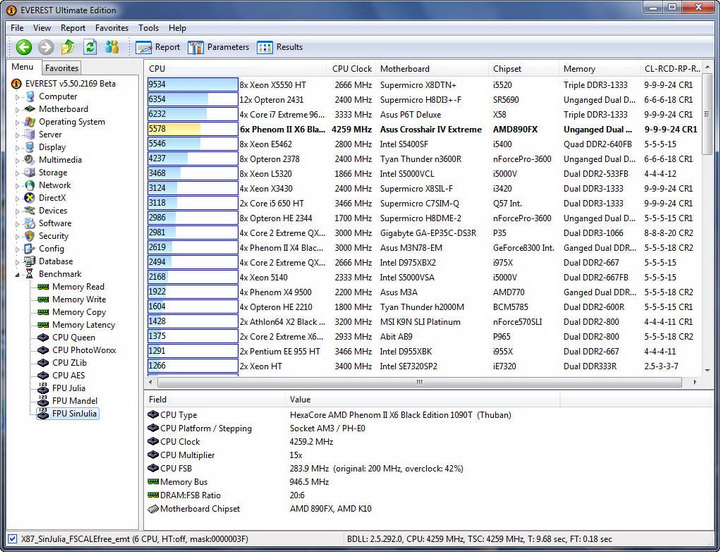The image size is (720, 552).
Task: Click the Database icon in tree
Action: coord(30,261)
